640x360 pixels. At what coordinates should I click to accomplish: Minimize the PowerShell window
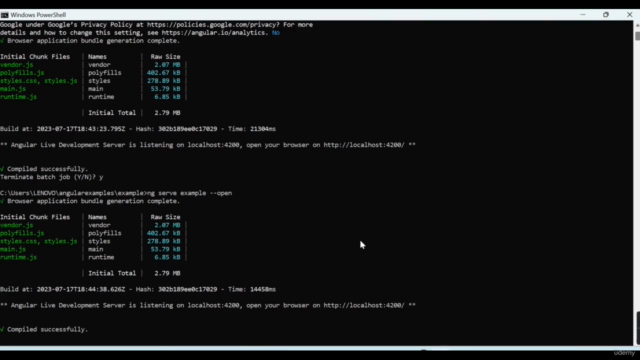[x=583, y=15]
